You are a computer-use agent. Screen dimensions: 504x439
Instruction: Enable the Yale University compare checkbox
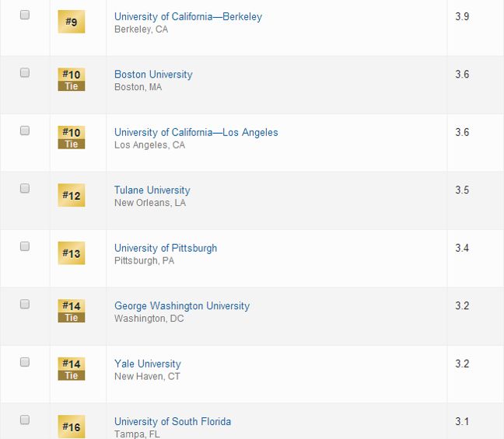(25, 362)
